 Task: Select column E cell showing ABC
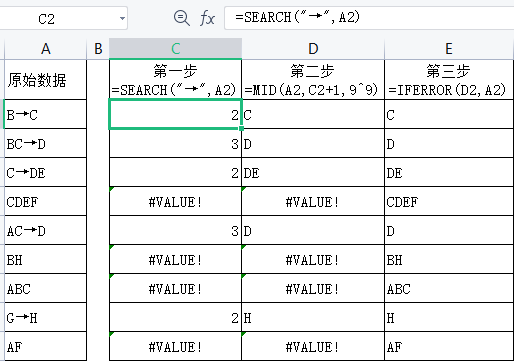(449, 288)
